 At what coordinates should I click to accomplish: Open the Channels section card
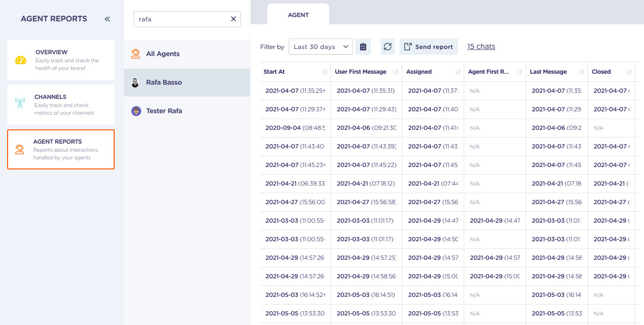click(x=61, y=105)
